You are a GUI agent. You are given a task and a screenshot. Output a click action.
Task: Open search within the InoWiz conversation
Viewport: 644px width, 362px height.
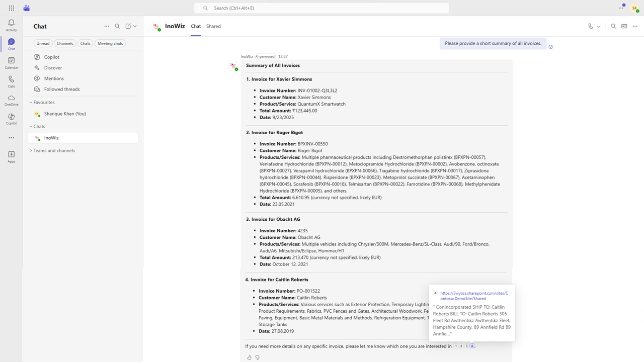pos(613,26)
